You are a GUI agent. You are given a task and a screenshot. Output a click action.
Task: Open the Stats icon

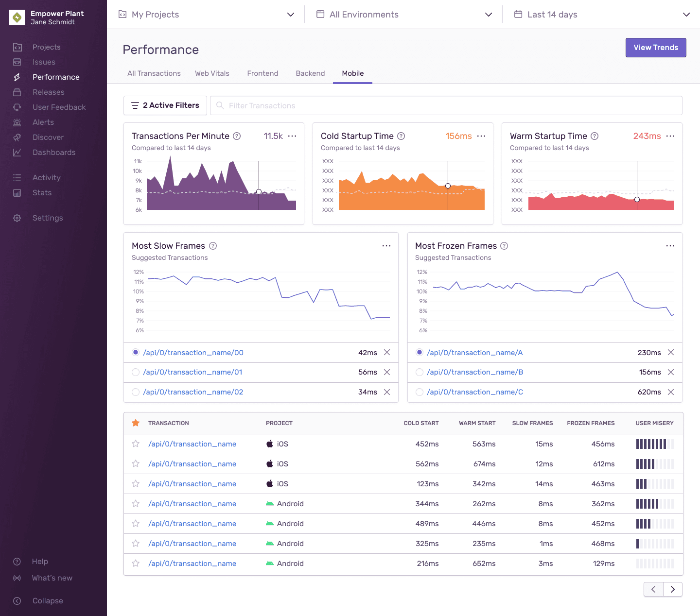coord(17,192)
